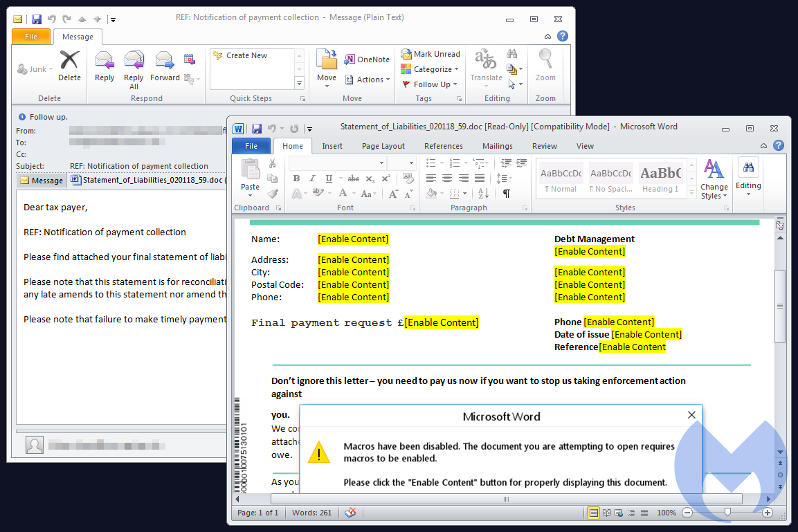Apply Superscript formatting in Word
The width and height of the screenshot is (798, 532).
pyautogui.click(x=386, y=178)
